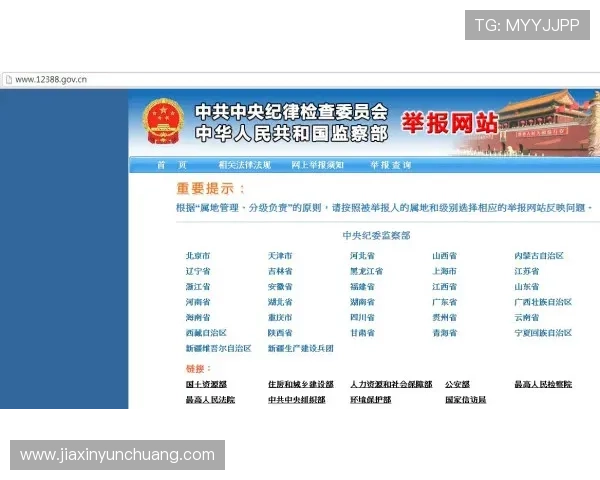Click the page icon in address bar
Image resolution: width=600 pixels, height=480 pixels.
pyautogui.click(x=8, y=80)
